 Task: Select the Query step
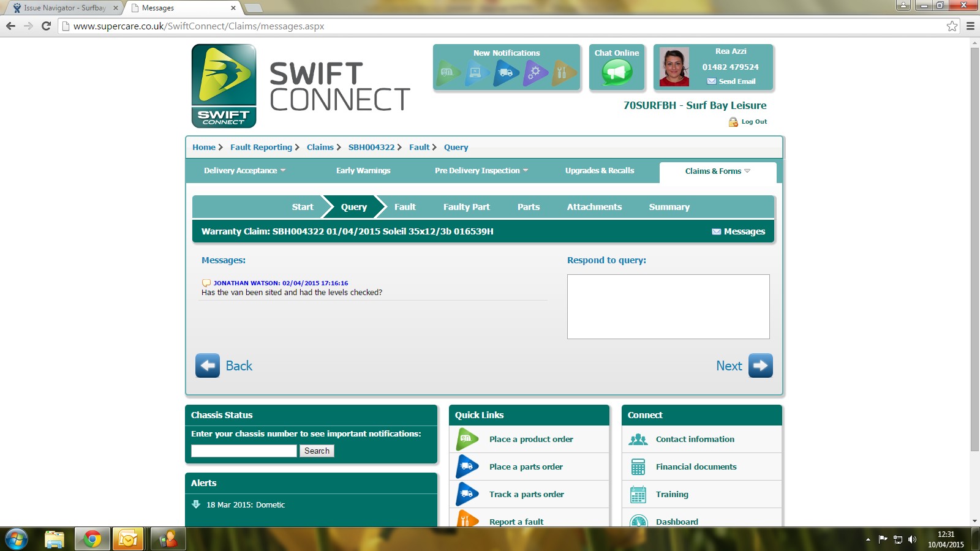354,207
